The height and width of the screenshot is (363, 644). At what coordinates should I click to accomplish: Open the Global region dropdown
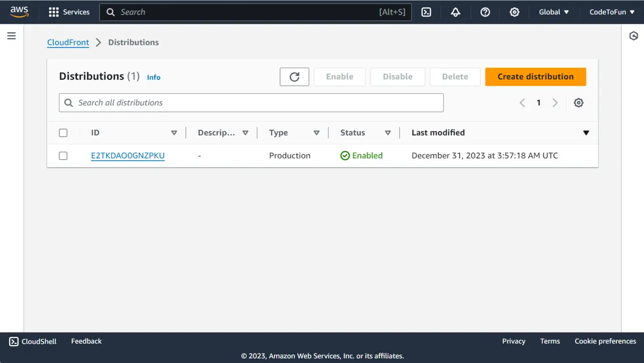pos(554,12)
